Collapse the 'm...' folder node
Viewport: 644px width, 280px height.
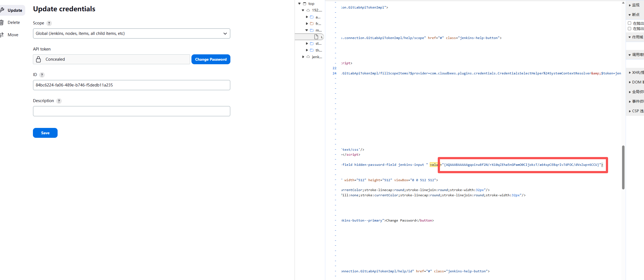307,30
